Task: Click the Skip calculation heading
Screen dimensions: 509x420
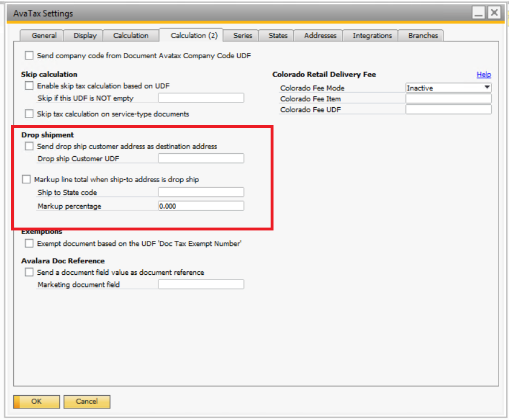Action: tap(50, 74)
